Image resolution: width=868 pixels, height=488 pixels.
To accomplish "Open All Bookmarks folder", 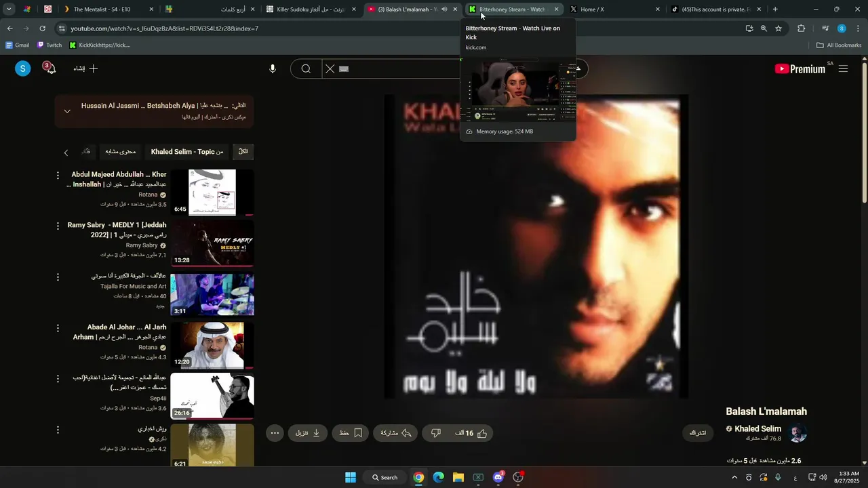I will [839, 45].
